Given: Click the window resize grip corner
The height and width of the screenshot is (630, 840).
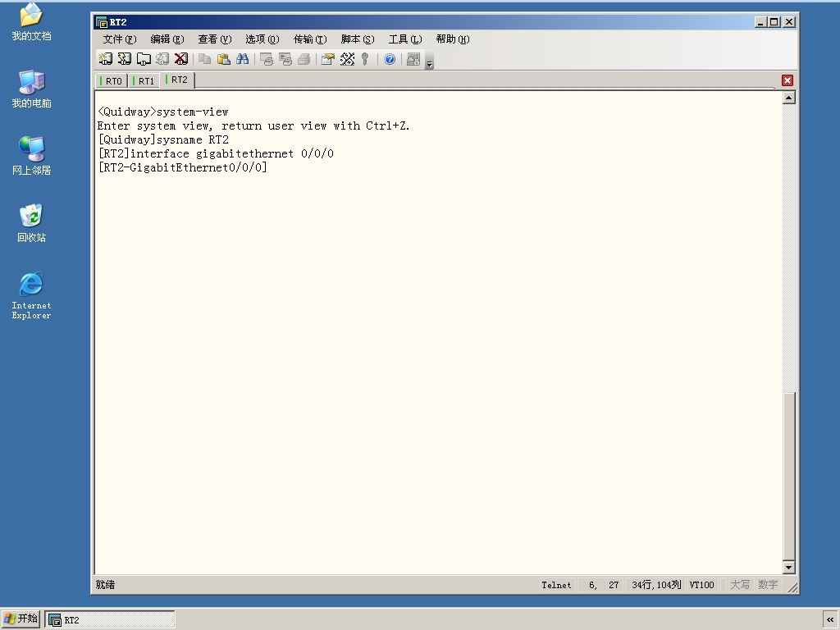Looking at the screenshot, I should pos(792,587).
